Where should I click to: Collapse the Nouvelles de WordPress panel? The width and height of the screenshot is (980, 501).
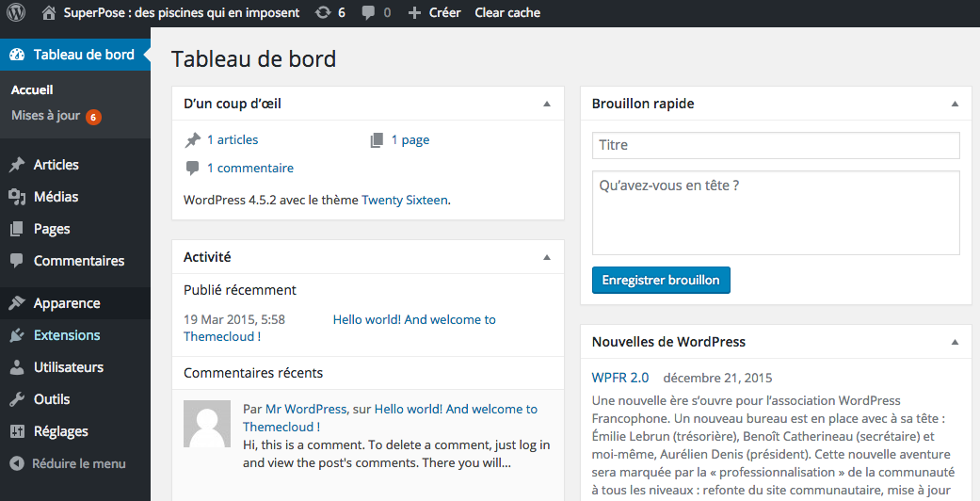point(955,342)
